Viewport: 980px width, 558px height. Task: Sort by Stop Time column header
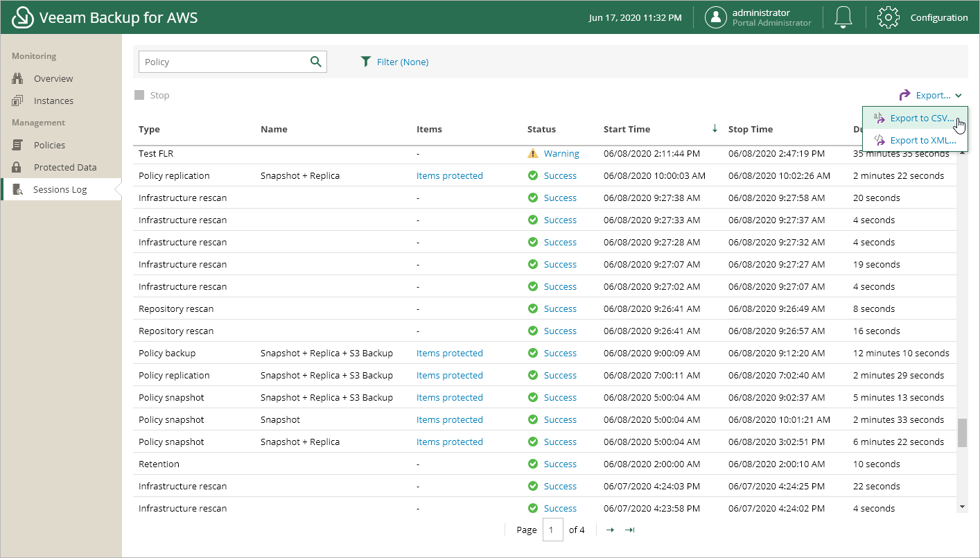tap(751, 129)
